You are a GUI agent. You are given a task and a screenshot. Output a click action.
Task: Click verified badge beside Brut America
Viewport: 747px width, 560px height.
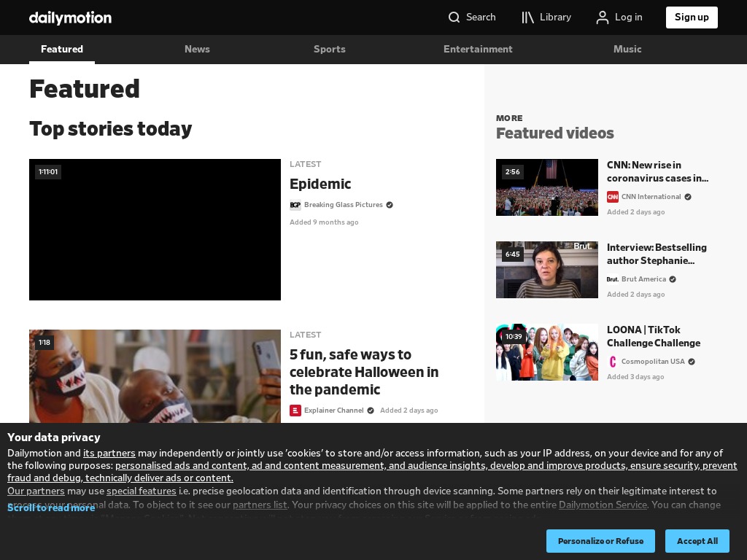coord(673,279)
